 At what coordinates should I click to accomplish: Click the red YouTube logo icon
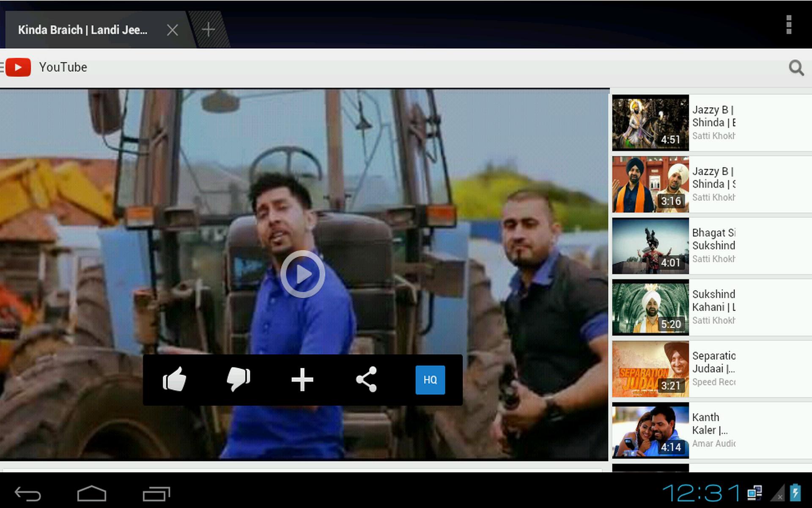[18, 67]
